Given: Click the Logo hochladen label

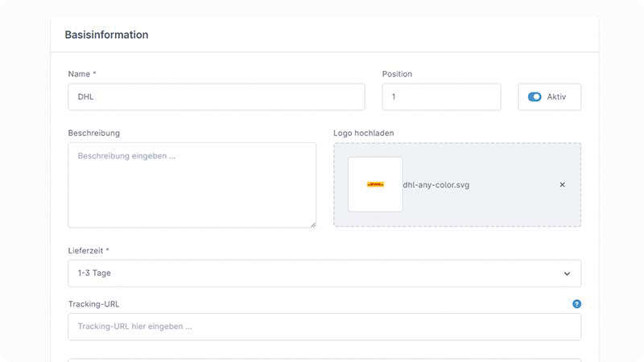Looking at the screenshot, I should [363, 133].
